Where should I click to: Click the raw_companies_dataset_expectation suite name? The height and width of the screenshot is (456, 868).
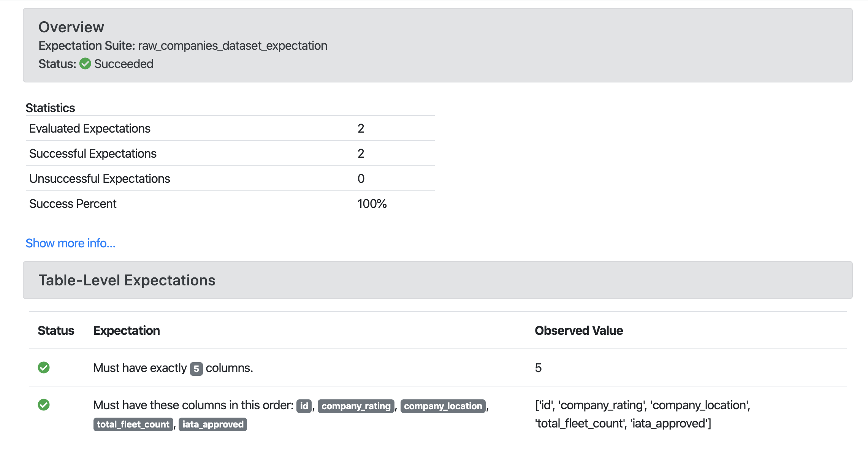233,46
